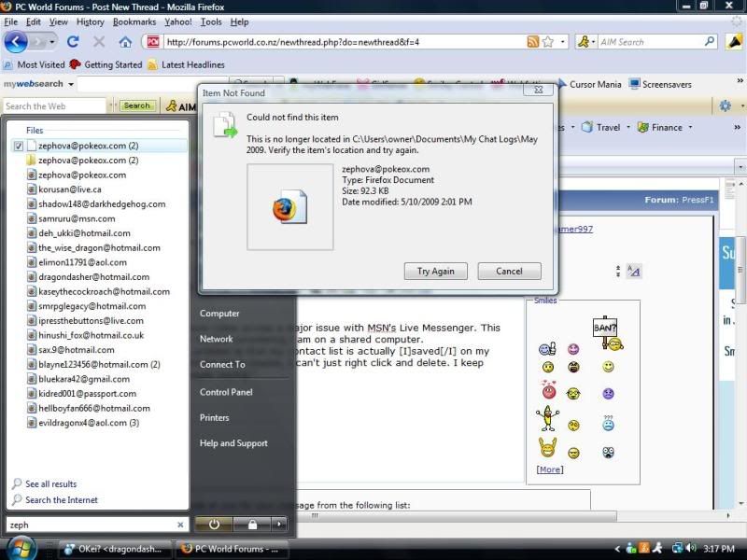Insert the BAN? sign smiley
The height and width of the screenshot is (560, 747).
[x=606, y=329]
